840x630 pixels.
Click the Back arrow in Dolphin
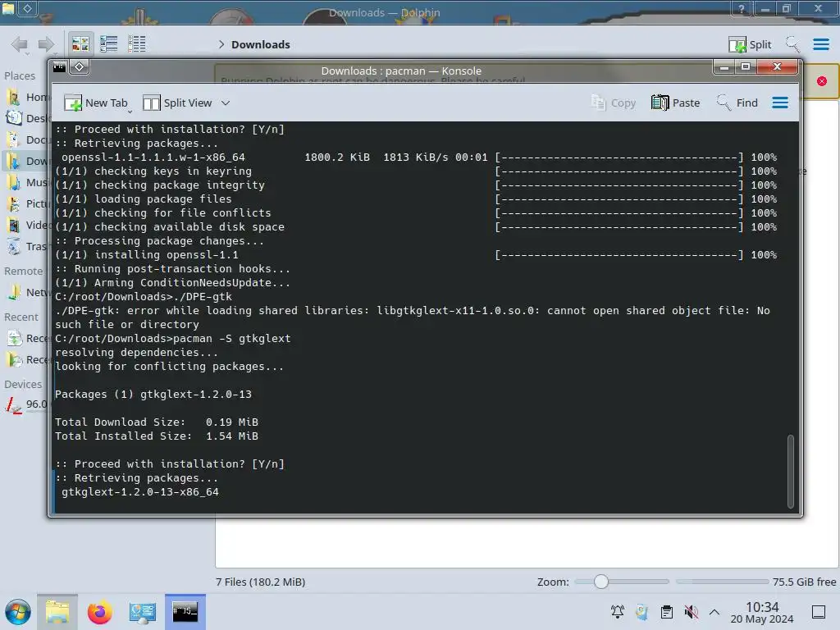[20, 44]
